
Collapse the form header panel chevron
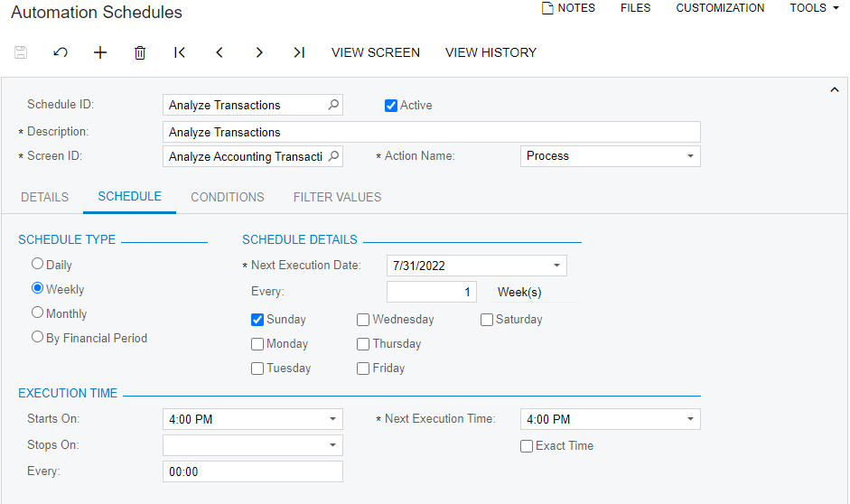pyautogui.click(x=835, y=89)
